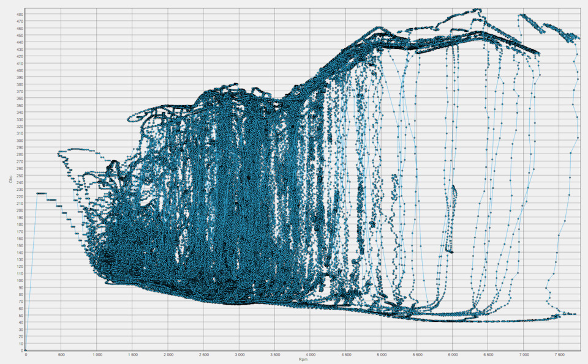
Task: Select the "250" Gbc axis label
Action: click(20, 175)
